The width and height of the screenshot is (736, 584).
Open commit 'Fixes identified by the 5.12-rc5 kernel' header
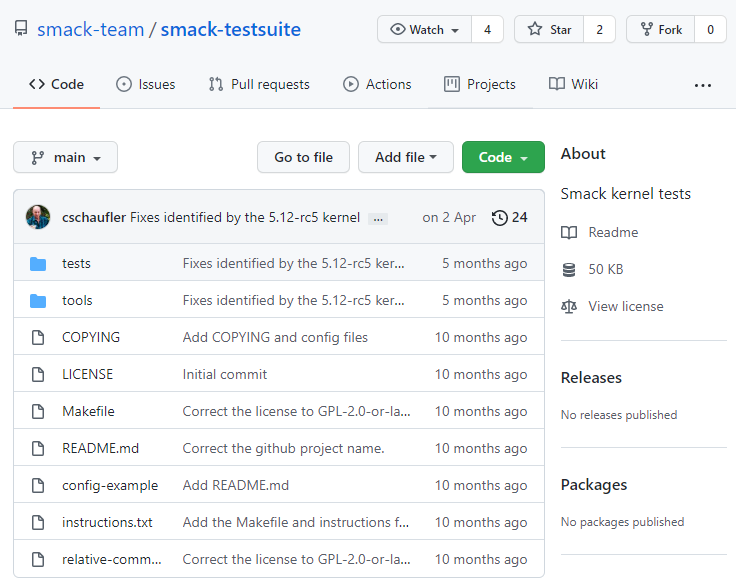[x=245, y=217]
